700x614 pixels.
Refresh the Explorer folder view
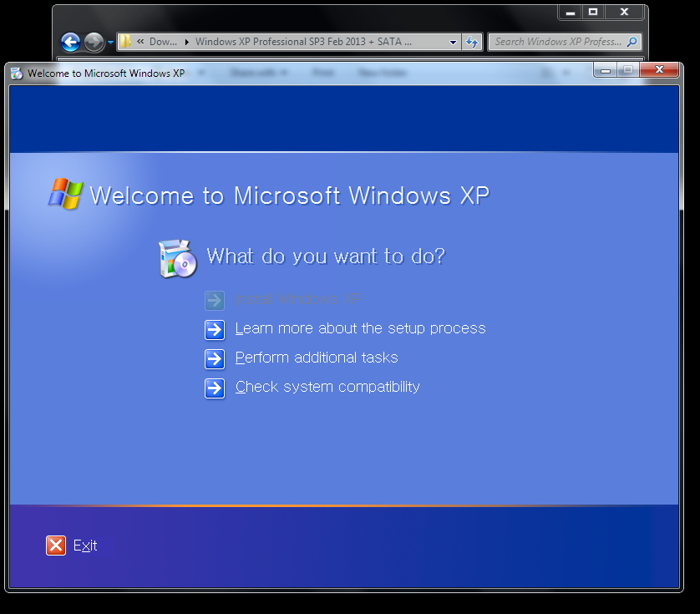(472, 42)
